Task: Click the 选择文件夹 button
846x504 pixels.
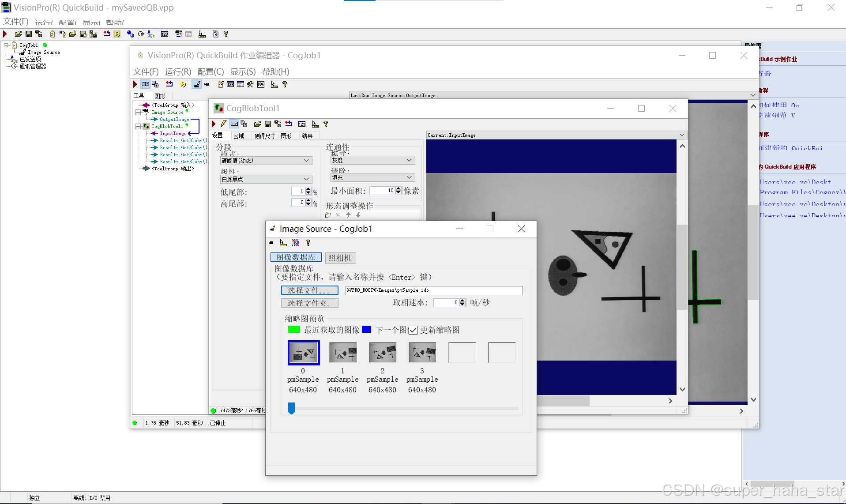Action: (x=309, y=303)
